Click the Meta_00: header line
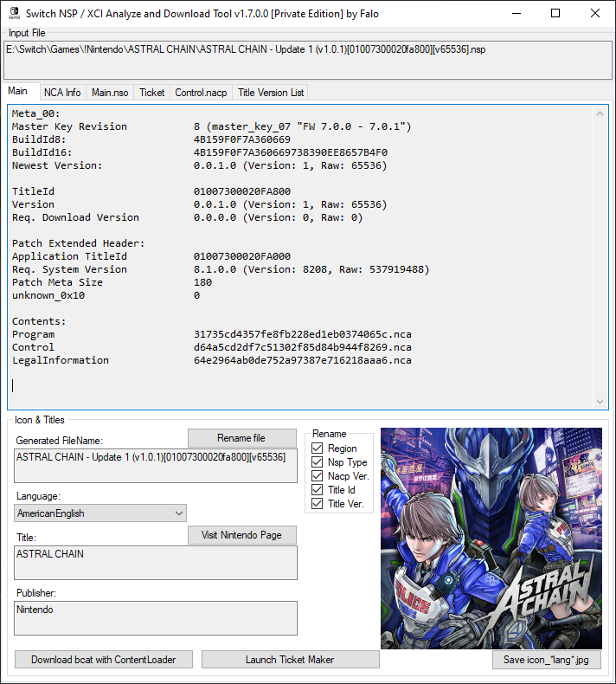The width and height of the screenshot is (616, 684). 35,113
